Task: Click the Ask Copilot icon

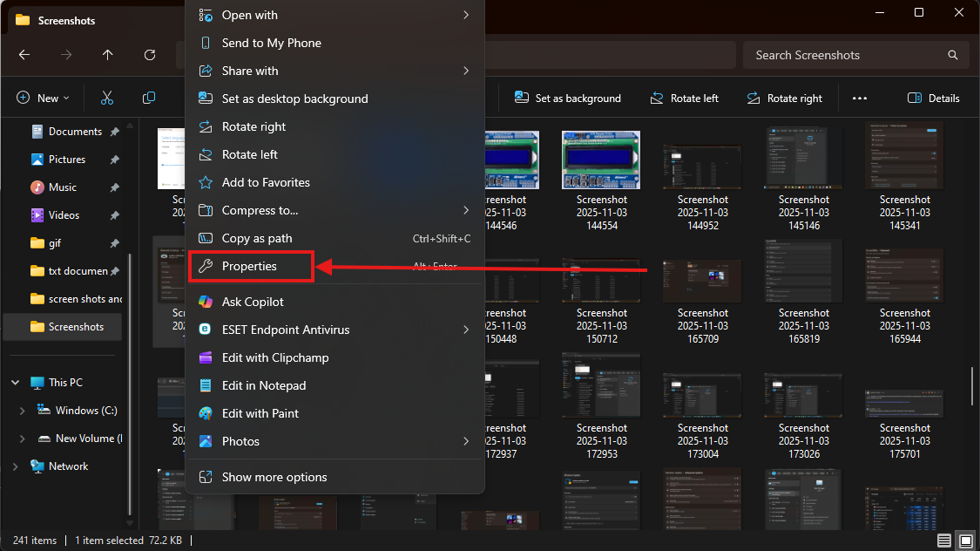Action: click(205, 302)
